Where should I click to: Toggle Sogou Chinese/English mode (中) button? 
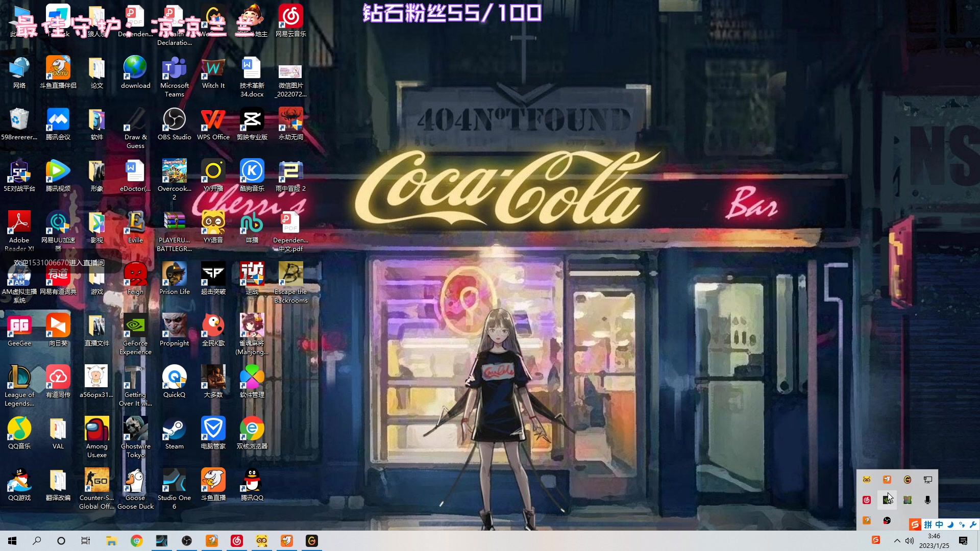[x=939, y=524]
